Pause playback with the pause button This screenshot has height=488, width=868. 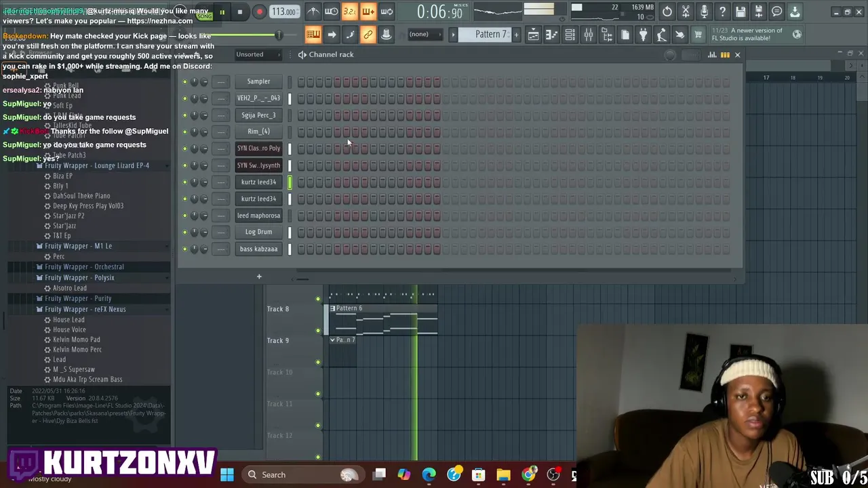coord(222,12)
